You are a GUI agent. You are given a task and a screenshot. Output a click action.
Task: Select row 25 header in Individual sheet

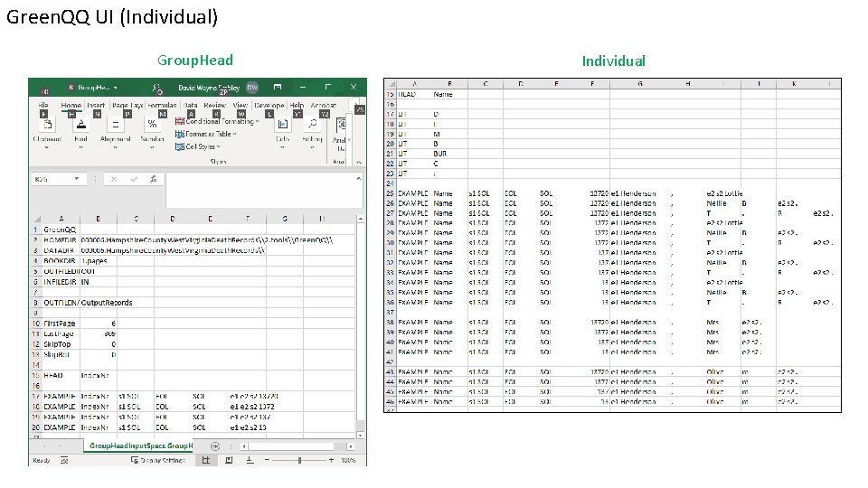coord(391,193)
